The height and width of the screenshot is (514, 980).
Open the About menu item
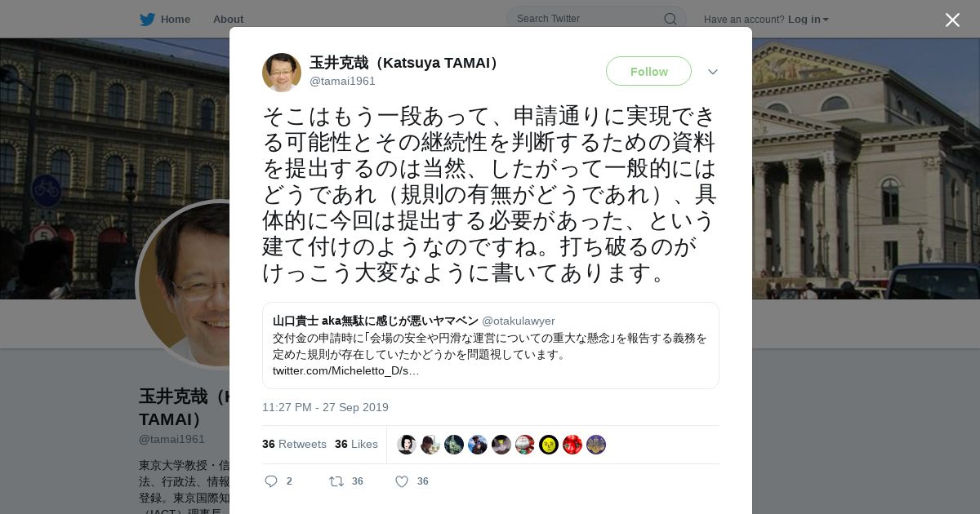(x=228, y=20)
